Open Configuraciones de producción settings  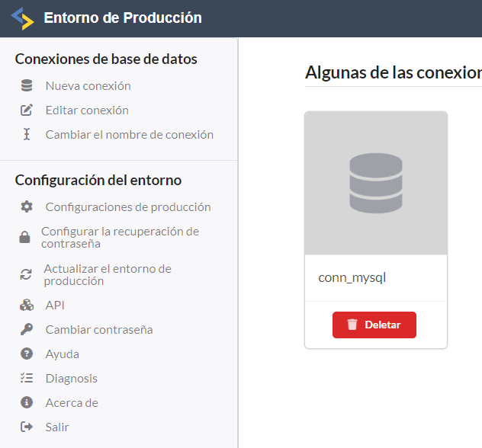click(128, 207)
